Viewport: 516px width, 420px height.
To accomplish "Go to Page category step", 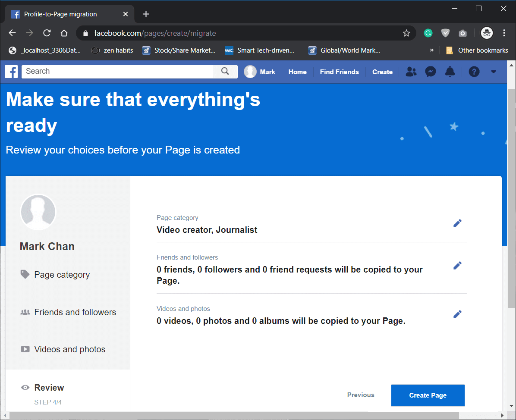I will click(x=62, y=275).
